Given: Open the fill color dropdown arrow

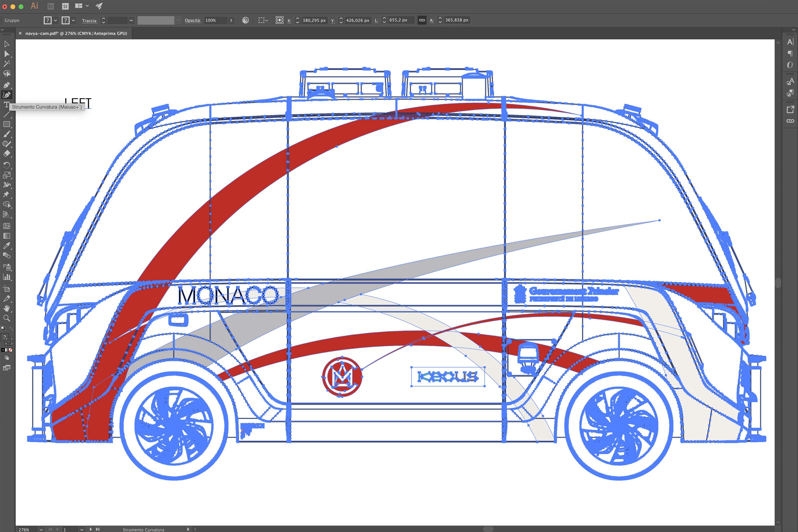Looking at the screenshot, I should click(55, 20).
